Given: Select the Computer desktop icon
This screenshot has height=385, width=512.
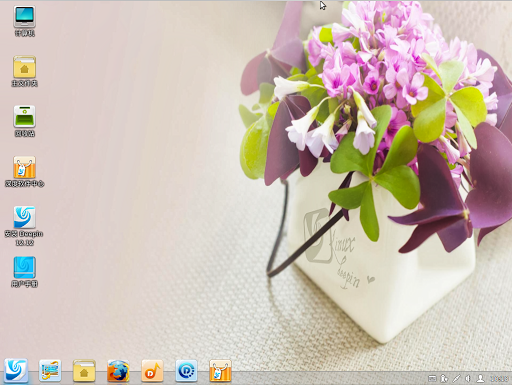Looking at the screenshot, I should tap(24, 21).
